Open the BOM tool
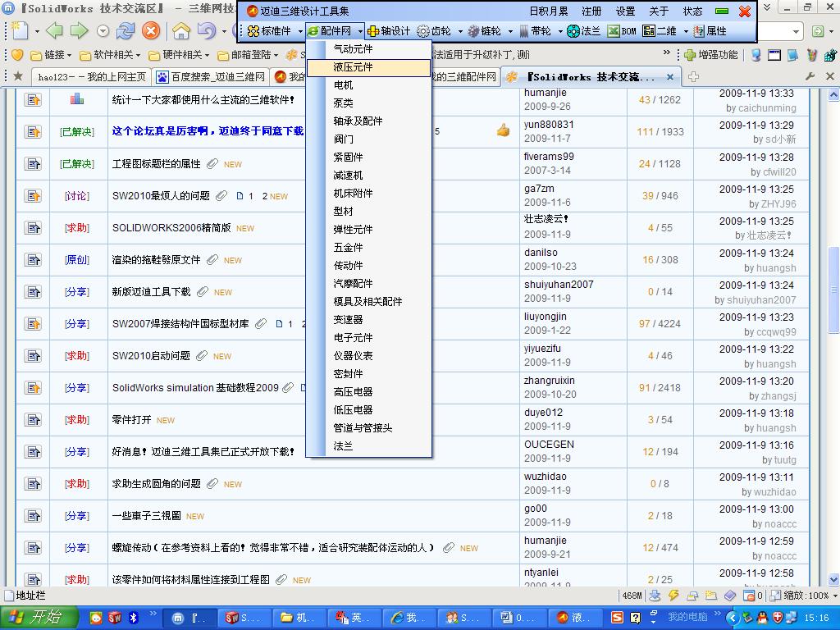 click(x=622, y=31)
